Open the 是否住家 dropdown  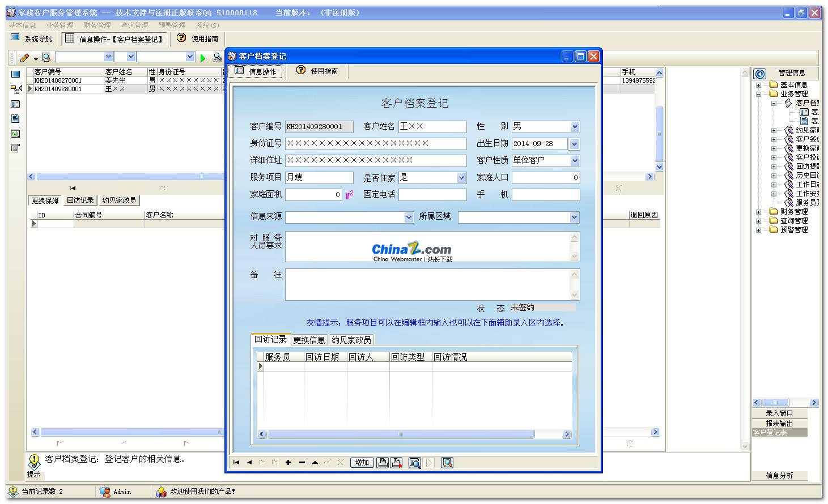[x=461, y=178]
